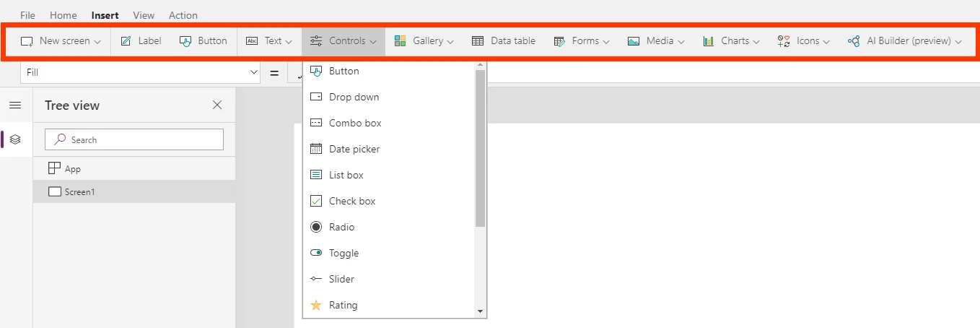Click the Forms icon
The width and height of the screenshot is (980, 328).
pos(559,41)
